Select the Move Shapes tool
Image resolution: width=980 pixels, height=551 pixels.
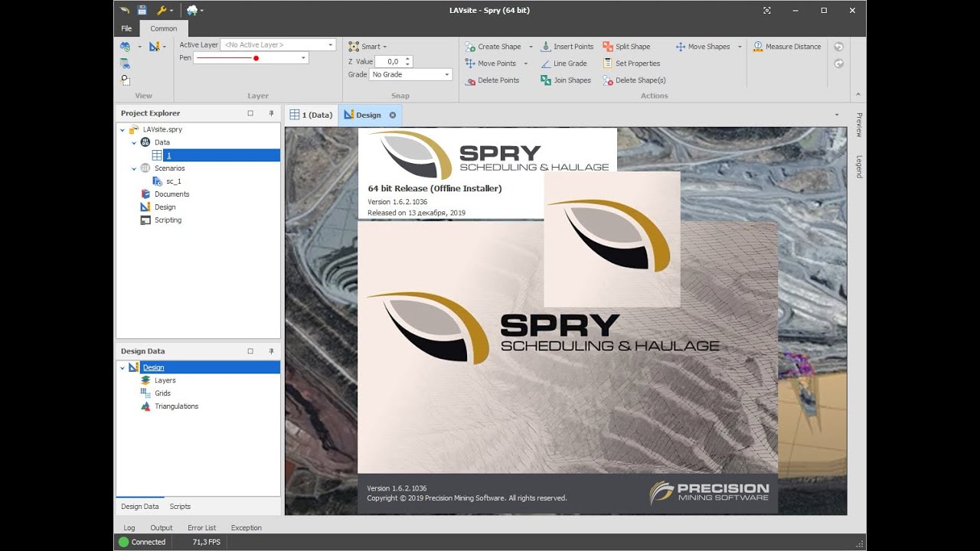(x=703, y=47)
